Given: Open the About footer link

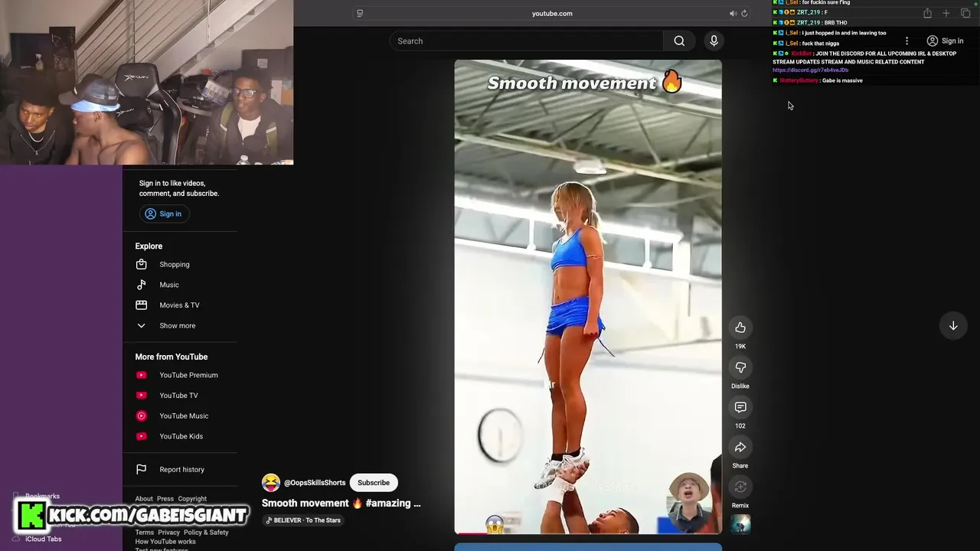Looking at the screenshot, I should pyautogui.click(x=144, y=499).
